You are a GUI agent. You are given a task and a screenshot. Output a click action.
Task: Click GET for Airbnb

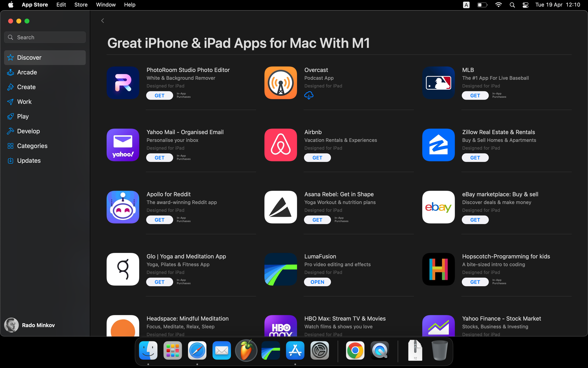317,158
